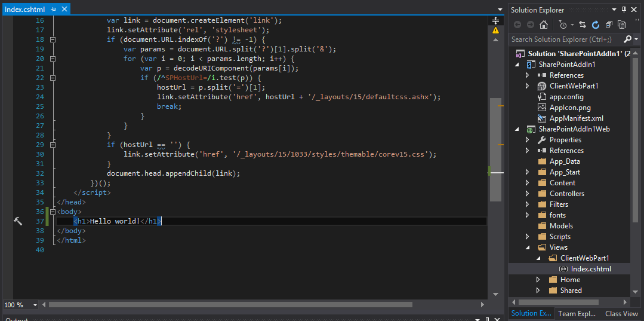
Task: Click the Models folder icon
Action: coord(542,226)
